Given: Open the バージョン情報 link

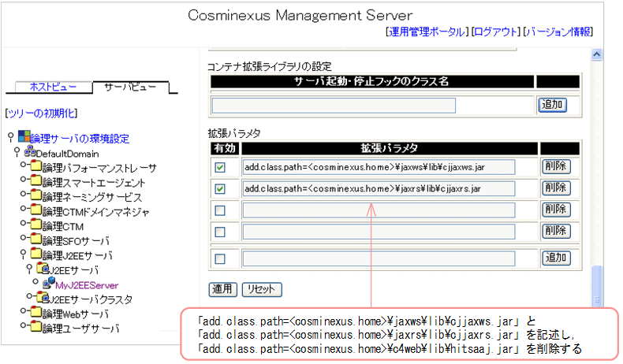Looking at the screenshot, I should pos(558,32).
